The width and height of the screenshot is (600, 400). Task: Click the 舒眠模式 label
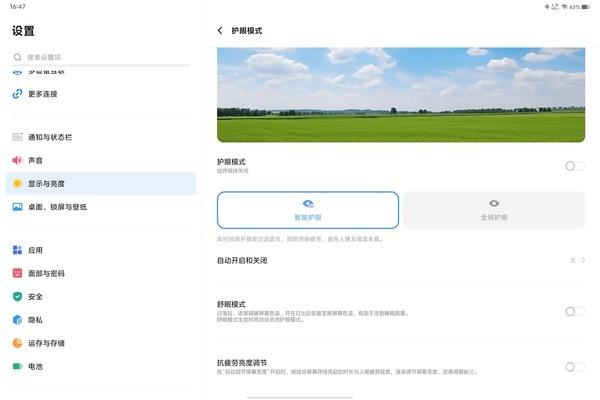(x=231, y=304)
